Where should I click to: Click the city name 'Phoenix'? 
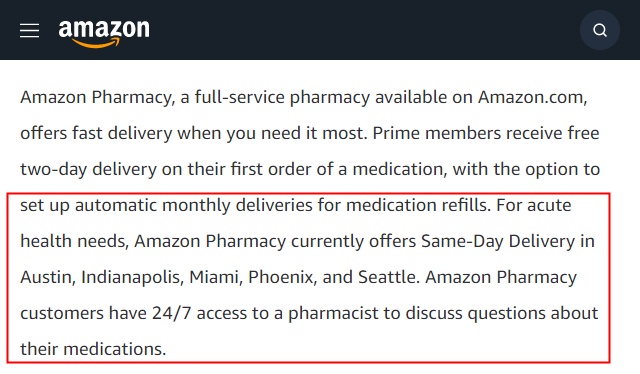(282, 277)
